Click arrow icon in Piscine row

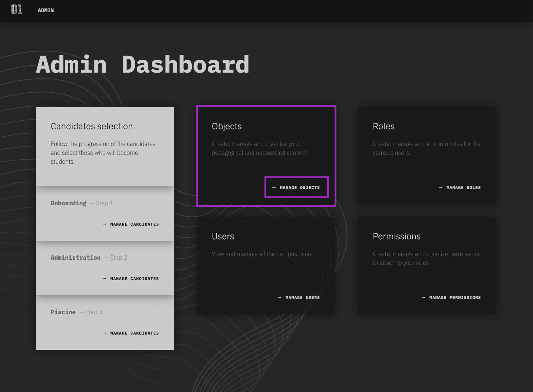point(104,333)
